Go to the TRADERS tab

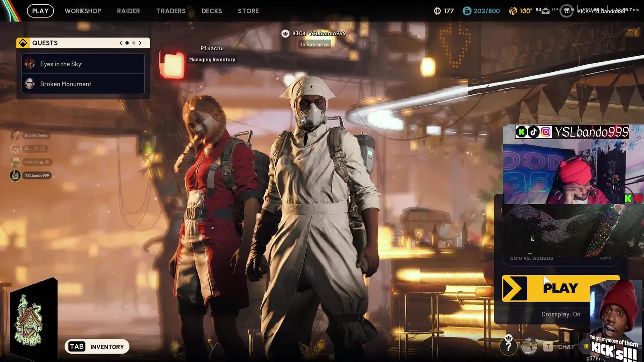coord(171,11)
